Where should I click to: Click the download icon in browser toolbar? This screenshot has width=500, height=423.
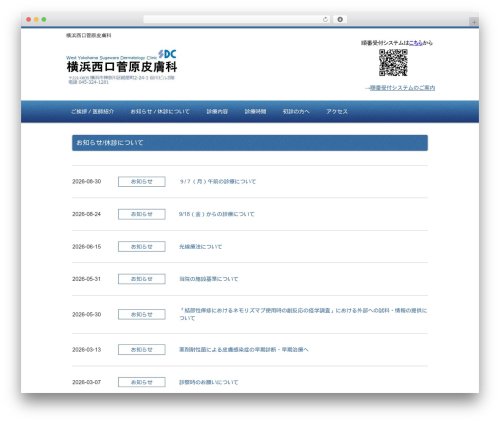(340, 19)
